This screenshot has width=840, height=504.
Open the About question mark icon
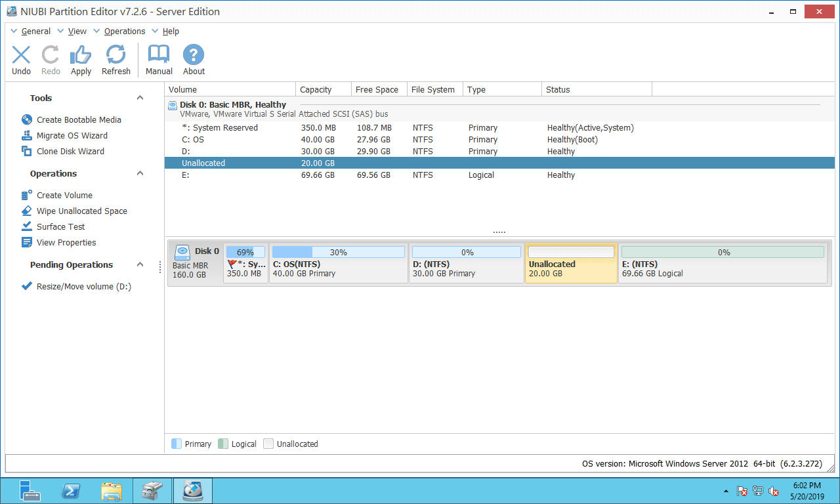point(194,60)
